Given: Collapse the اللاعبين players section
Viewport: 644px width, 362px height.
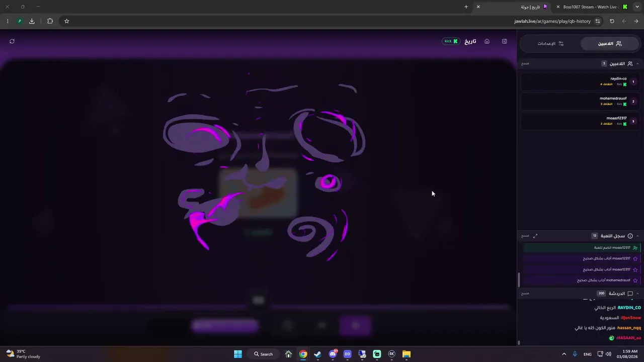Looking at the screenshot, I should [637, 64].
